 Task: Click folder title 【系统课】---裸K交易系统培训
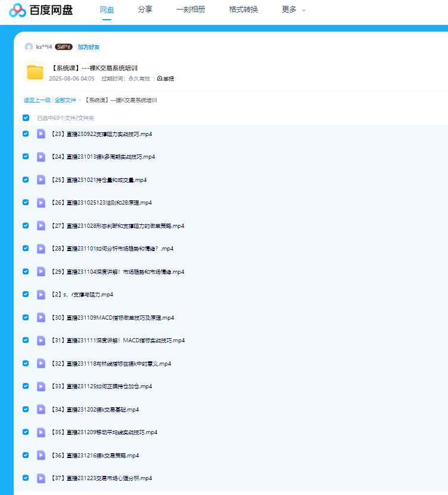click(x=94, y=68)
